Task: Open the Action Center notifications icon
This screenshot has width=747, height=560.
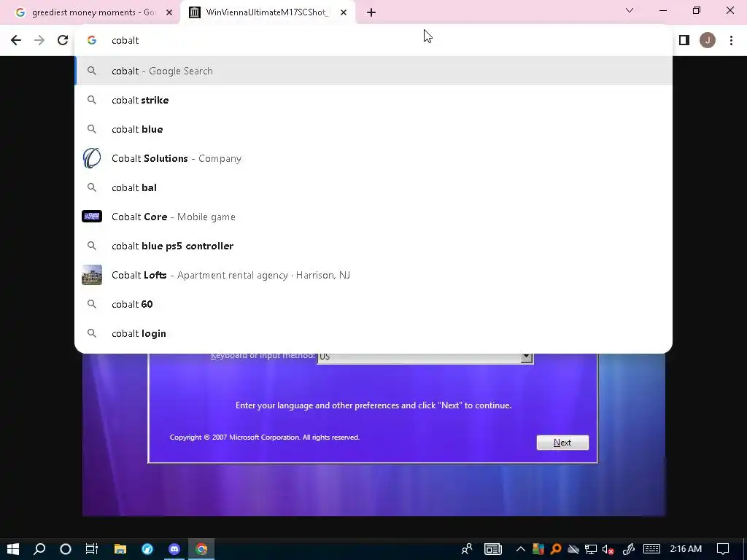Action: tap(723, 549)
